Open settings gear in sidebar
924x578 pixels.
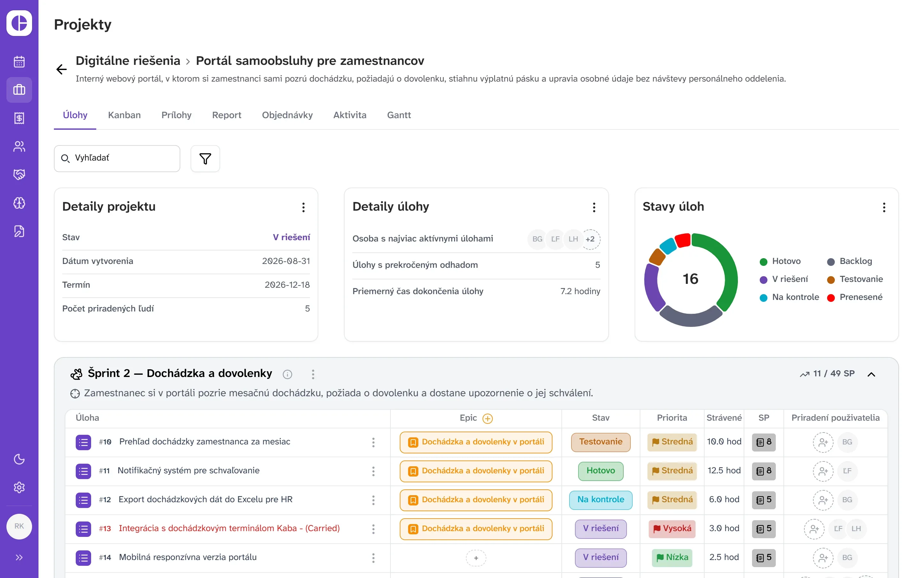pos(19,487)
